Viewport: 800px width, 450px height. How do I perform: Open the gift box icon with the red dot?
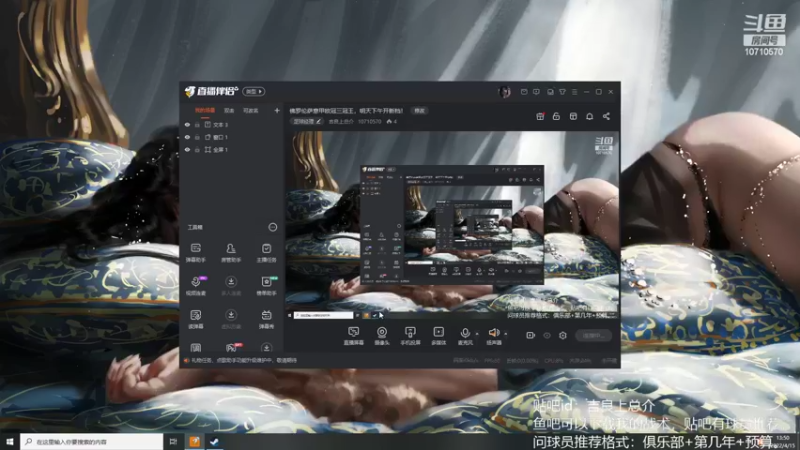540,116
